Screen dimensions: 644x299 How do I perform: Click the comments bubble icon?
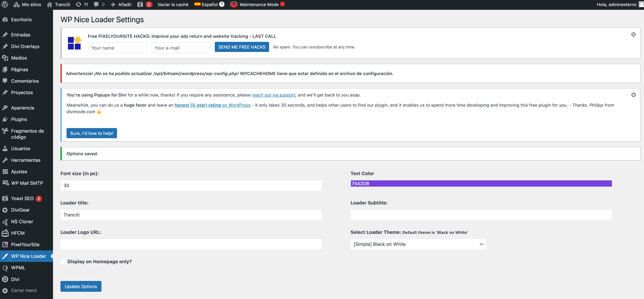[x=96, y=5]
